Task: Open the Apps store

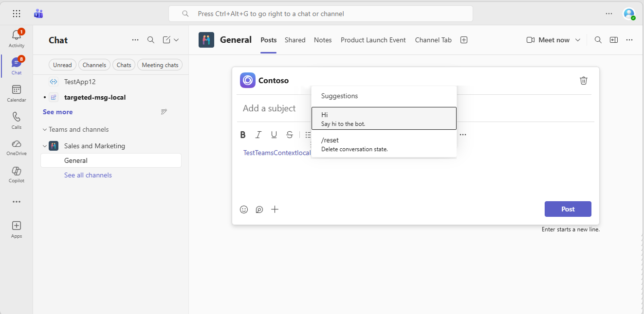Action: [x=17, y=229]
